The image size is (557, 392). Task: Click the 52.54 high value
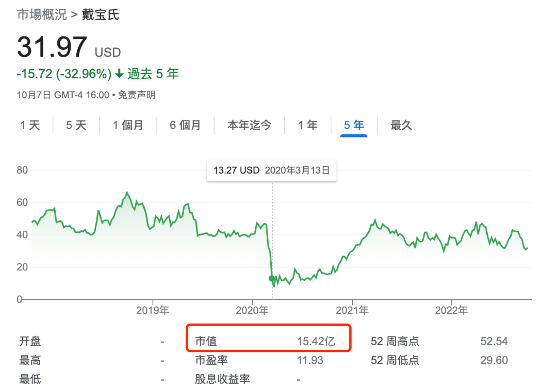point(494,342)
